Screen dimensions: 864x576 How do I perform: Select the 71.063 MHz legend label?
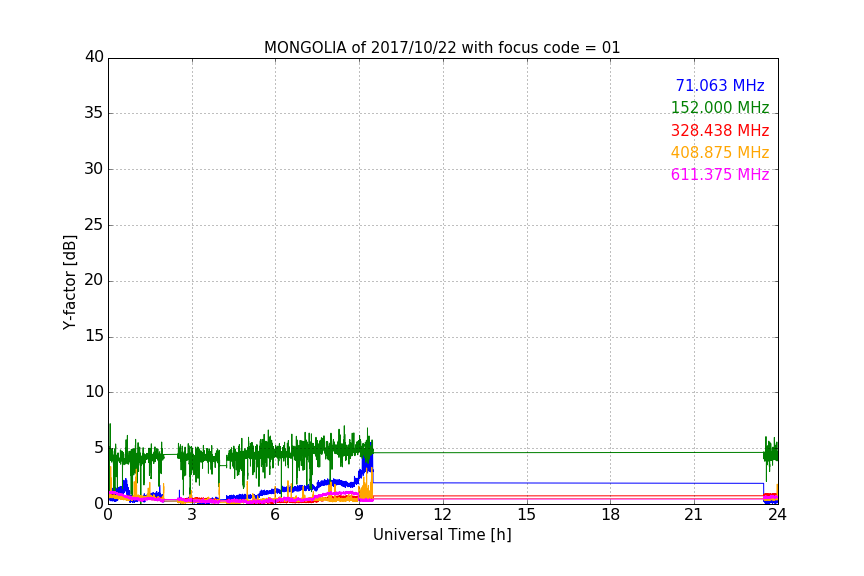(720, 85)
